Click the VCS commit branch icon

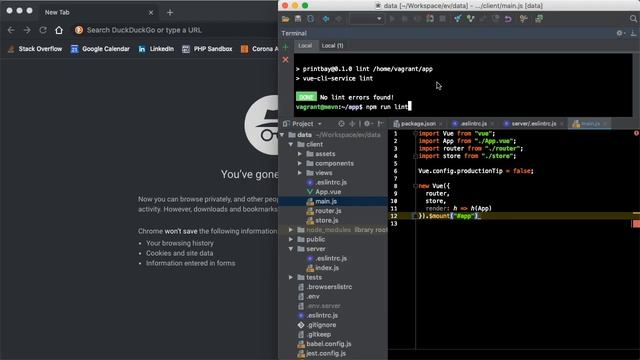pos(471,19)
